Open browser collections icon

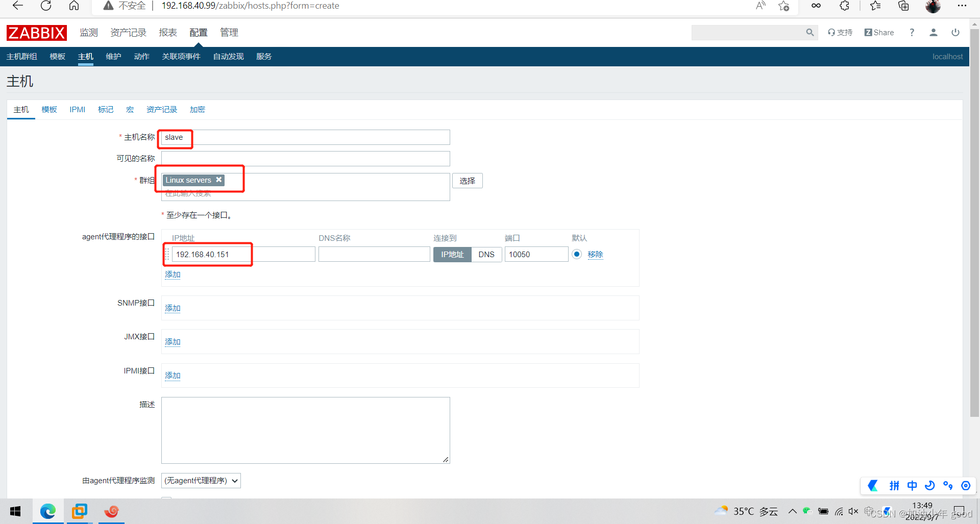(x=903, y=6)
